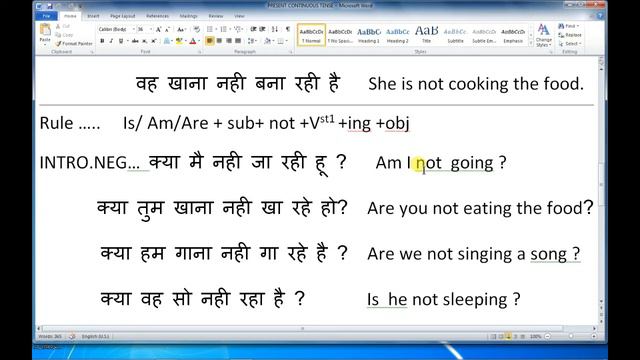Click the Web Layout view icon
Image resolution: width=640 pixels, height=360 pixels.
point(508,336)
